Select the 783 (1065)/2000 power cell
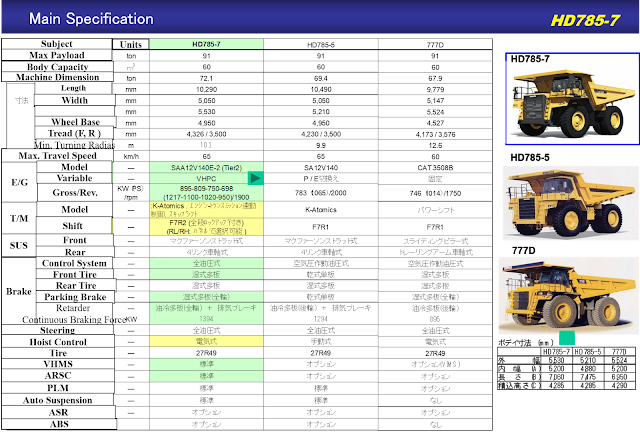 click(321, 193)
